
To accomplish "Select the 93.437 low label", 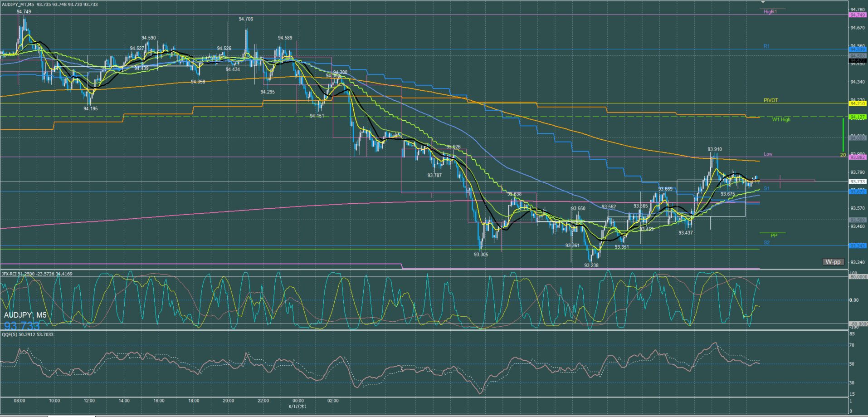I will coord(686,233).
